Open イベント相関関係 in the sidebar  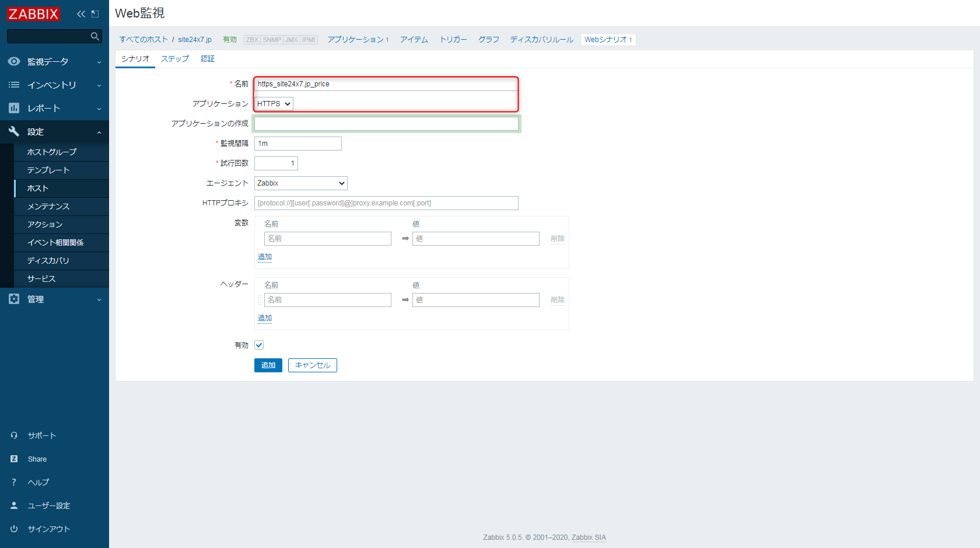coord(61,242)
